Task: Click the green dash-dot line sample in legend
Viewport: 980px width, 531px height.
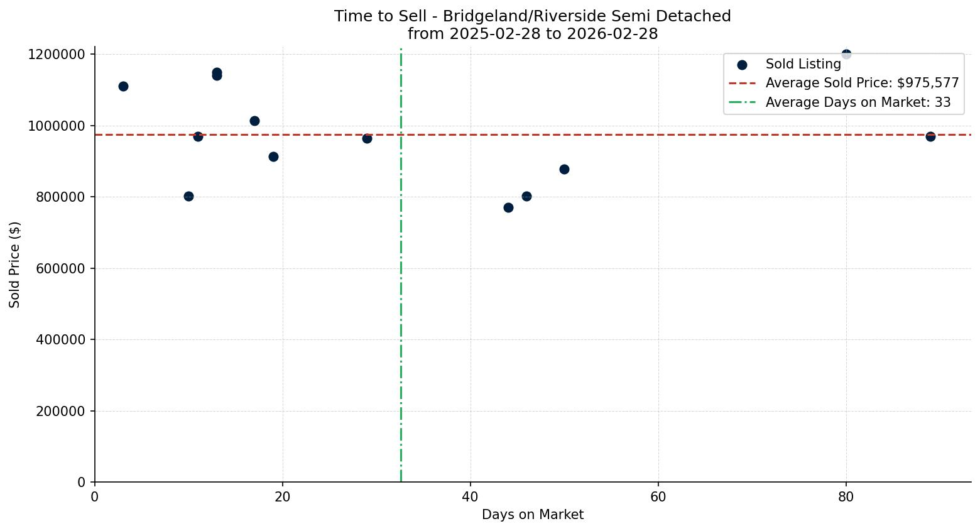Action: point(742,102)
